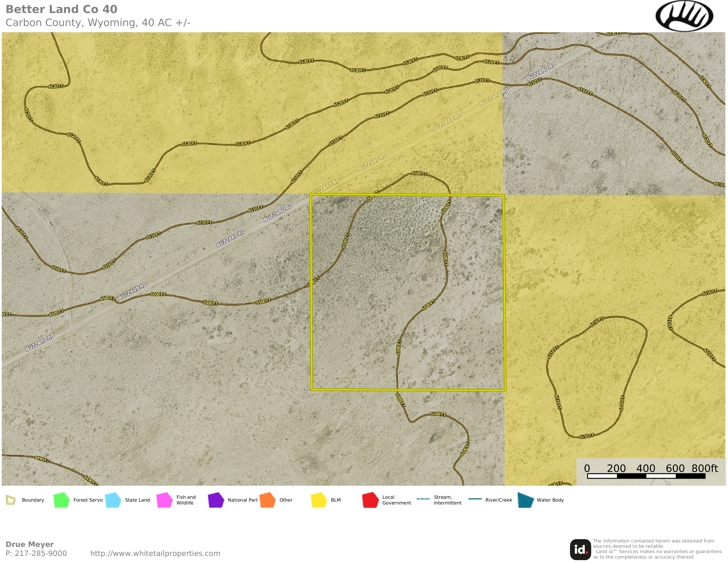Click the map scale bar
Image resolution: width=728 pixels, height=563 pixels.
[646, 476]
